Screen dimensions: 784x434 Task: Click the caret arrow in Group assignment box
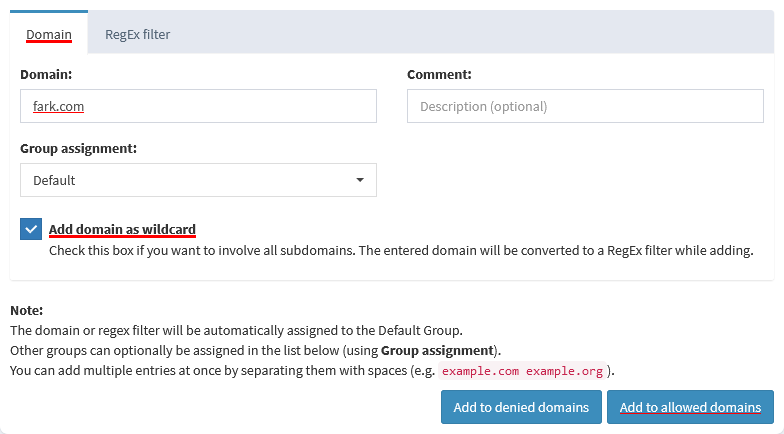pyautogui.click(x=360, y=180)
